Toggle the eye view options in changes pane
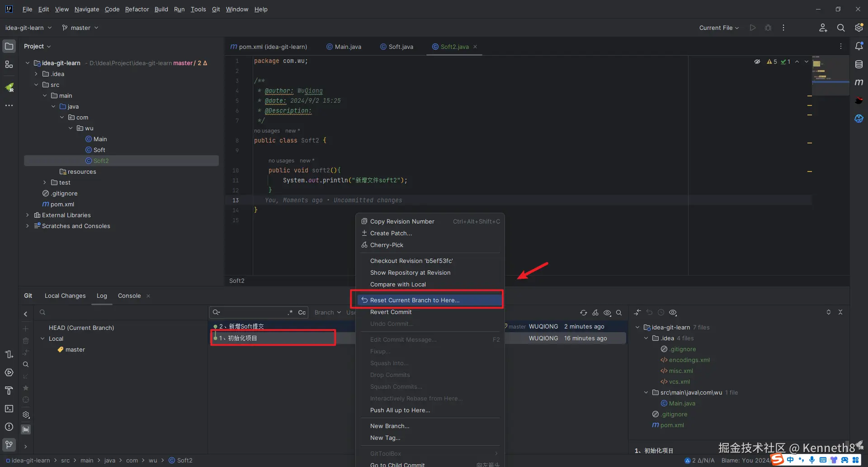 (x=673, y=313)
